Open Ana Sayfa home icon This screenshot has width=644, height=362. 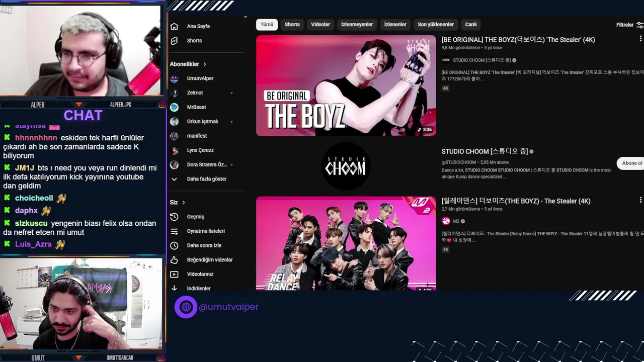tap(174, 26)
